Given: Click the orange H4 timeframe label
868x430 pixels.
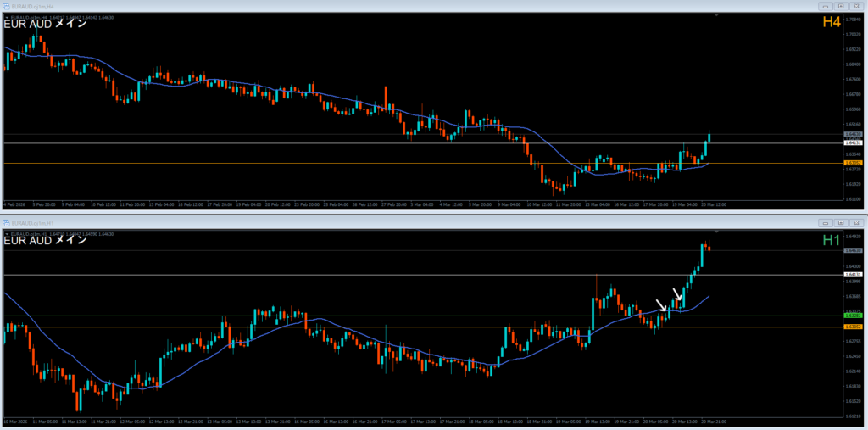Looking at the screenshot, I should 831,24.
